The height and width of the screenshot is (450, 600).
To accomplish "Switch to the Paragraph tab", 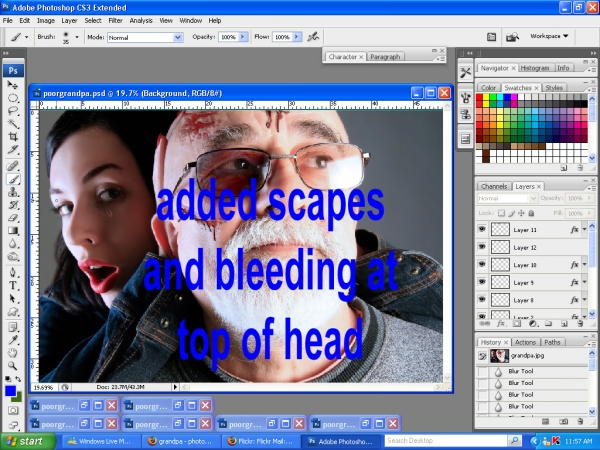I will [385, 57].
